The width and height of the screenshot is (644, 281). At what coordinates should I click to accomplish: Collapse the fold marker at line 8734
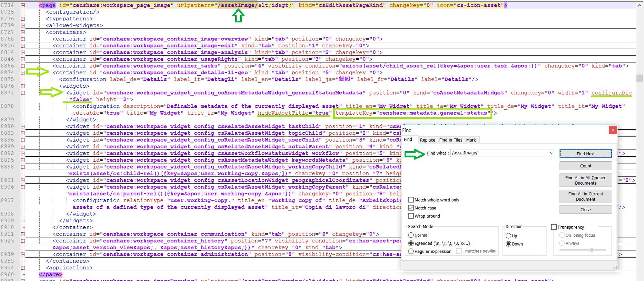click(x=23, y=5)
